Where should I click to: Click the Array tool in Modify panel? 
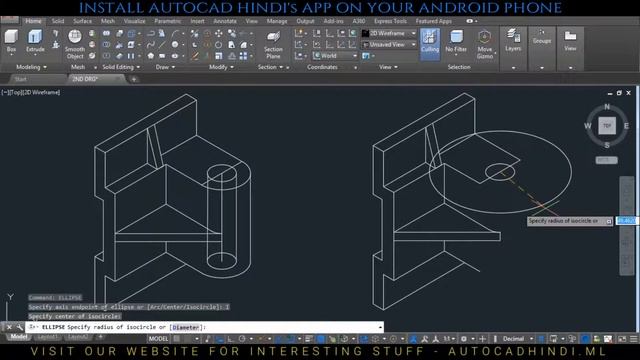243,56
